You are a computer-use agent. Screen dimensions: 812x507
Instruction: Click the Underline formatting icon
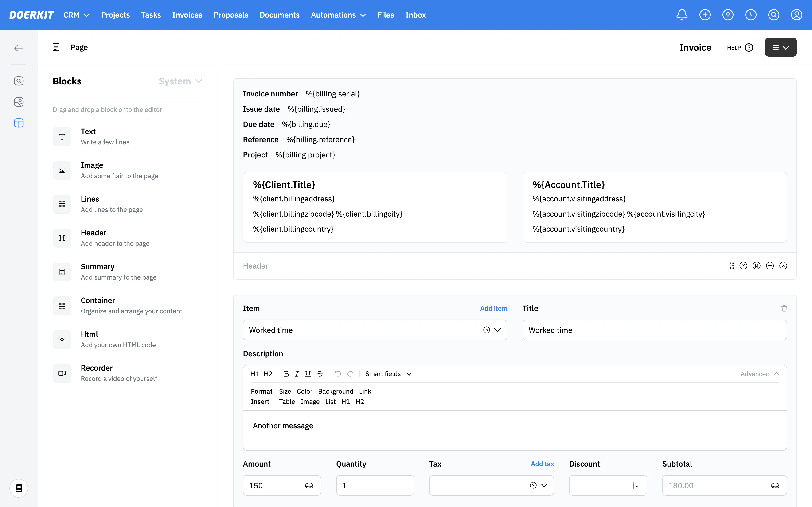(308, 373)
